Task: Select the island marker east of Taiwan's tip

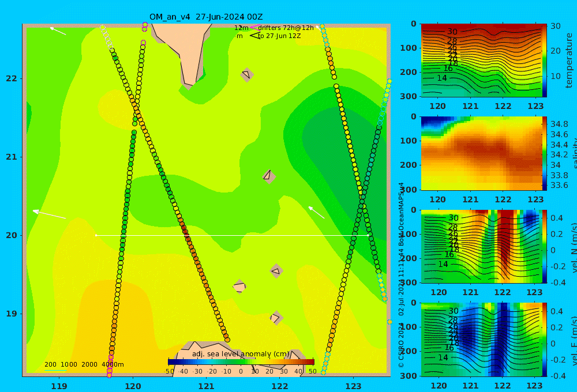Action: click(247, 74)
